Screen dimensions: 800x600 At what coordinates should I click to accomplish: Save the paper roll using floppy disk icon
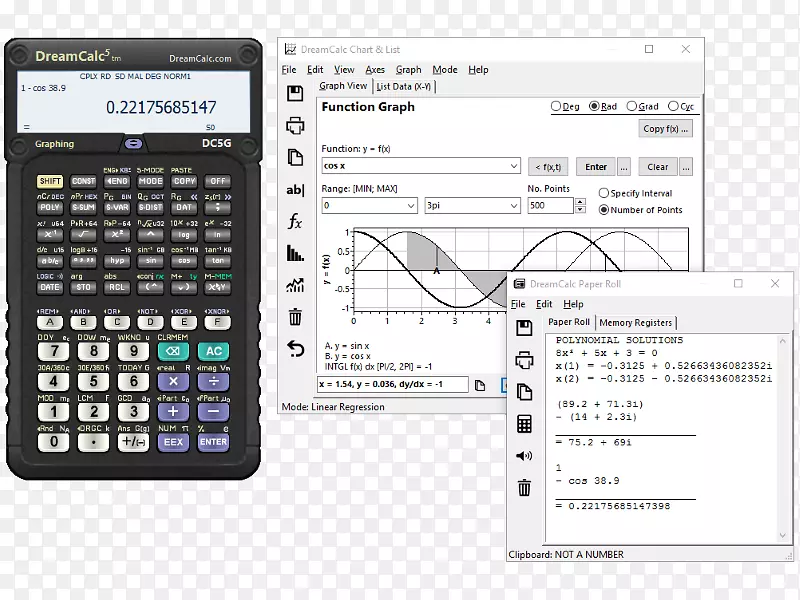click(x=524, y=328)
